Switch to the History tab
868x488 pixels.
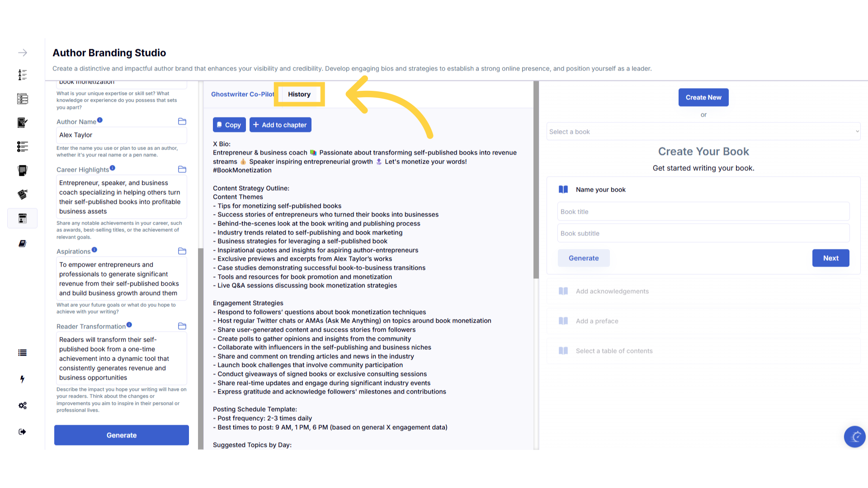point(299,94)
